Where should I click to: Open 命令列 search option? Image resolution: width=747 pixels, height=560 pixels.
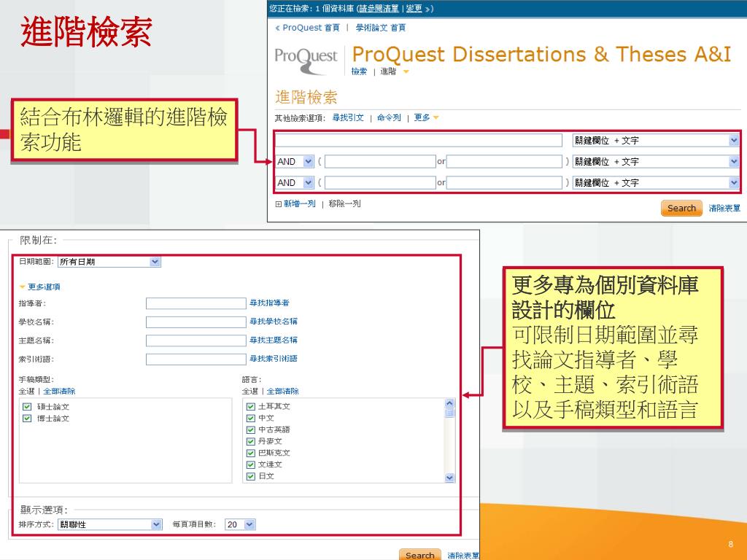click(389, 117)
